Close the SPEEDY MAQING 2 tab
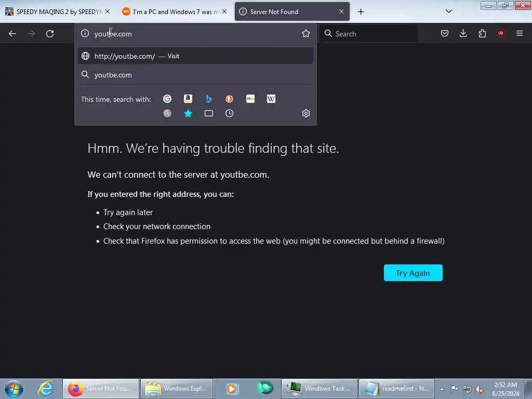 pos(108,11)
